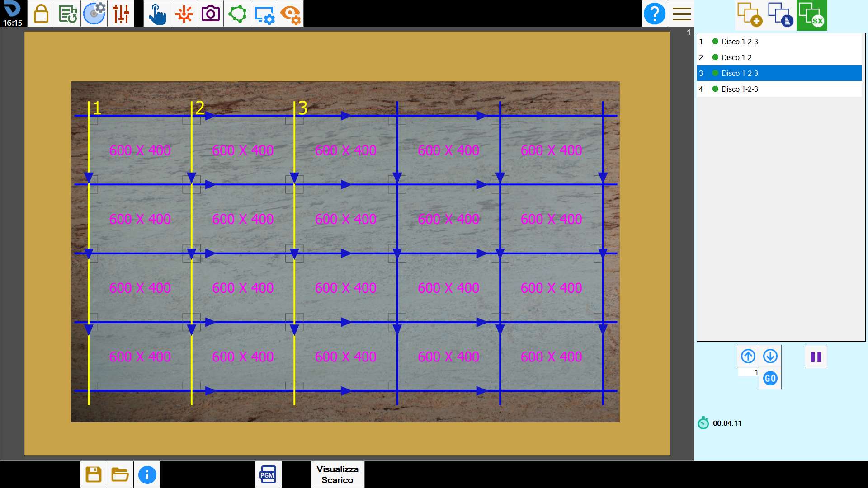Move selected item up with arrow
868x488 pixels.
point(748,357)
